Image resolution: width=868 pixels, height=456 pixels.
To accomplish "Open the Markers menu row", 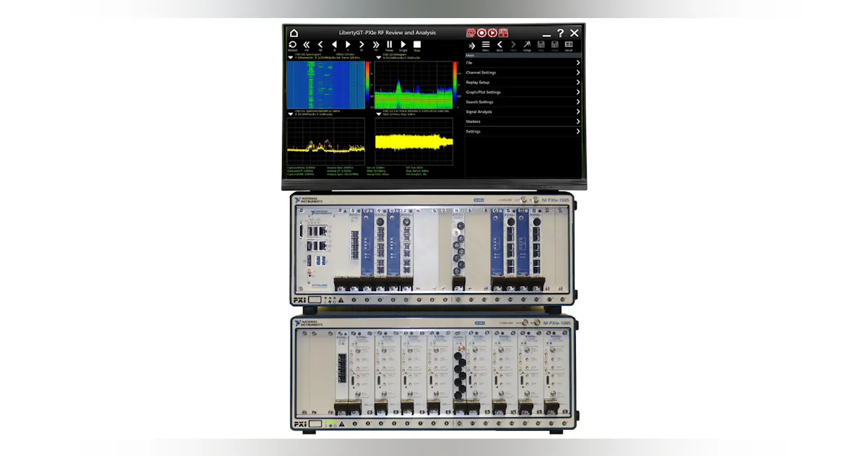I will click(523, 122).
